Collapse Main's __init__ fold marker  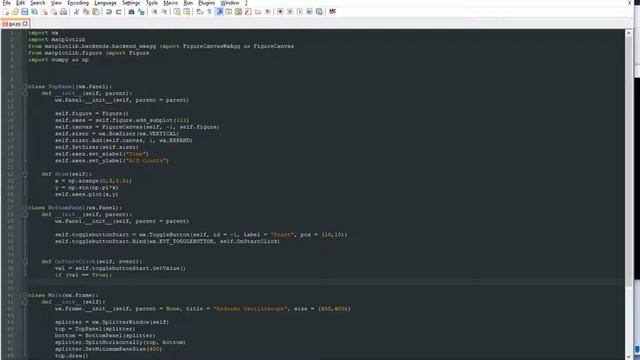coord(25,302)
